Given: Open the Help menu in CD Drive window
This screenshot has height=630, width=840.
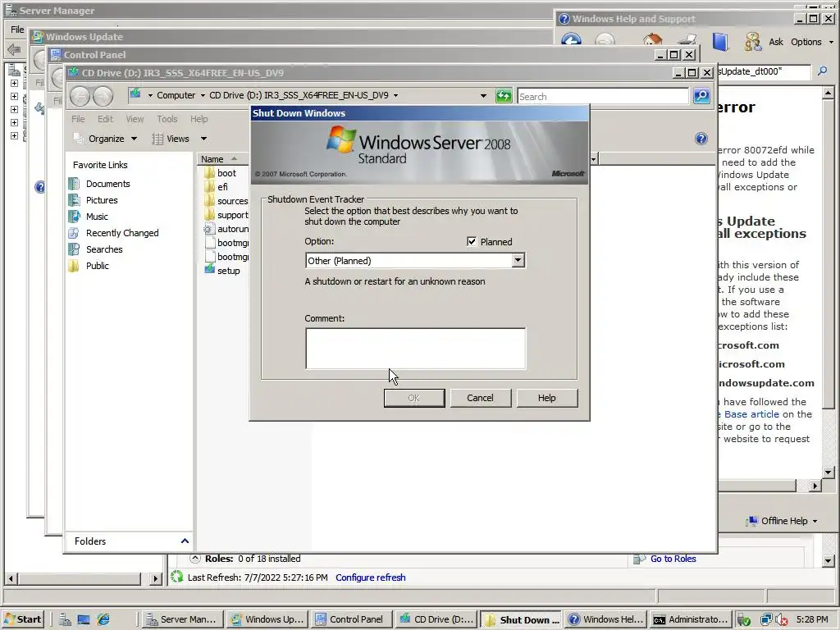Looking at the screenshot, I should coord(199,119).
